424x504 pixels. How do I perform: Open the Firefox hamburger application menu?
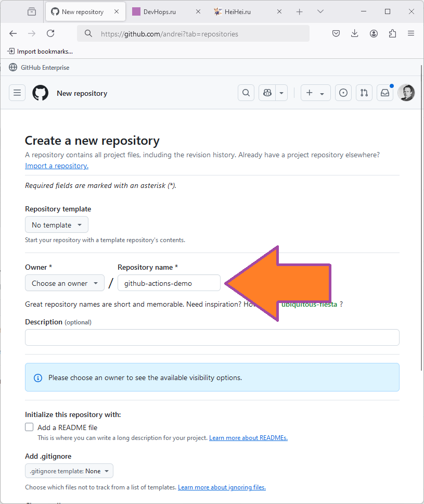coord(411,33)
